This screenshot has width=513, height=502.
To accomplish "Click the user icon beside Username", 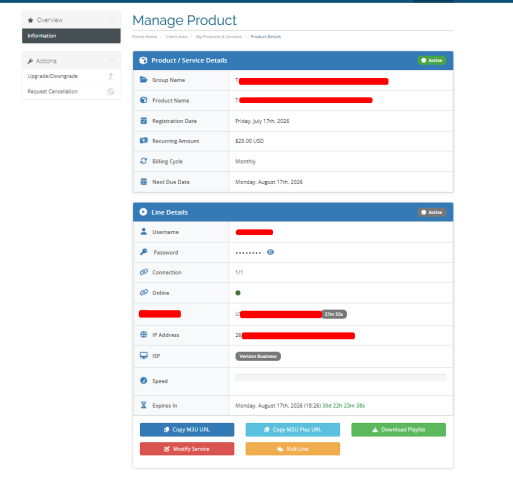I will [144, 232].
